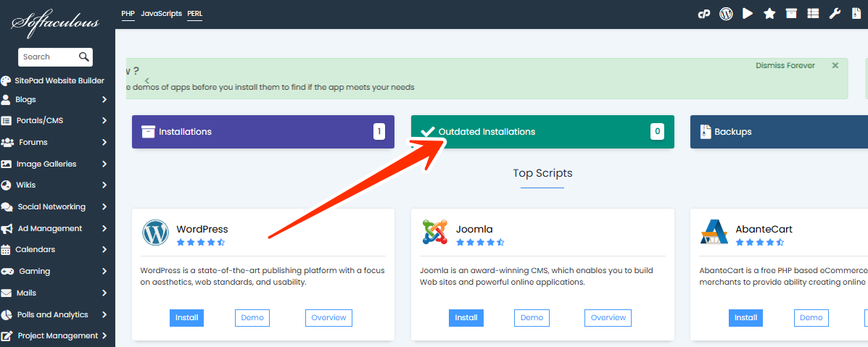Viewport: 868px width, 347px height.
Task: Click the zip file icon in top bar
Action: click(x=856, y=14)
